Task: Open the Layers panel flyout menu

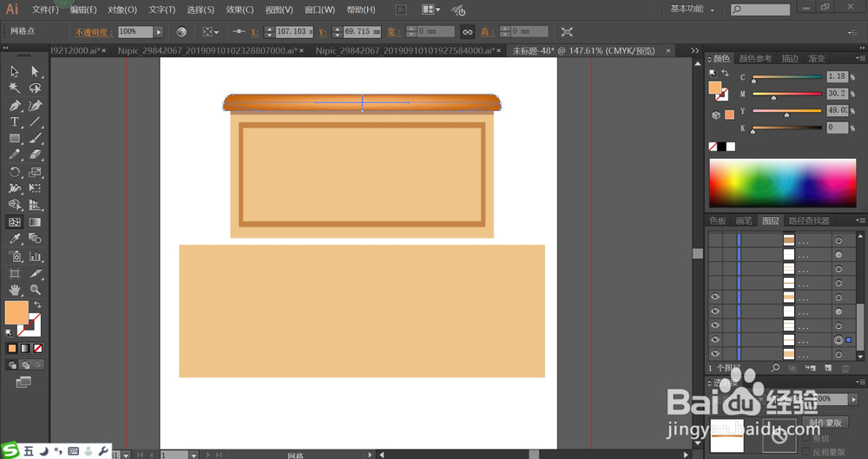Action: 859,220
